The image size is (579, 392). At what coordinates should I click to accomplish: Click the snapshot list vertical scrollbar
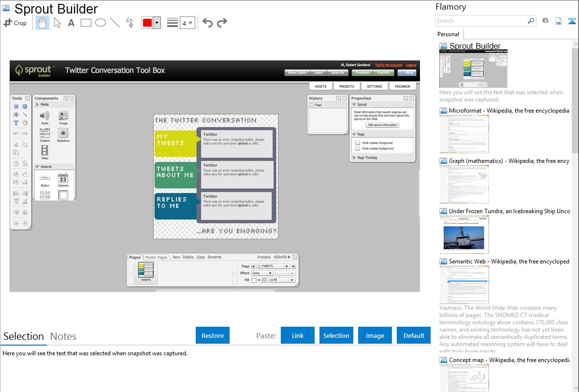coord(575,100)
